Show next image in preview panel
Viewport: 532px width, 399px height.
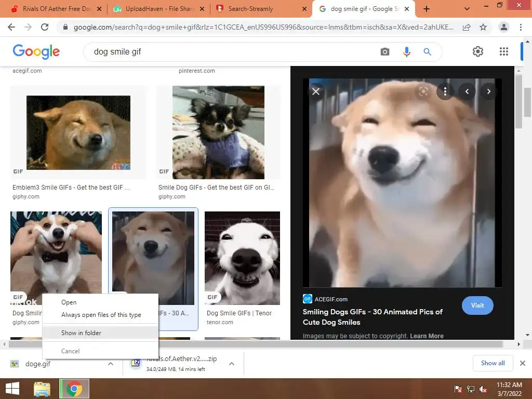(x=488, y=91)
